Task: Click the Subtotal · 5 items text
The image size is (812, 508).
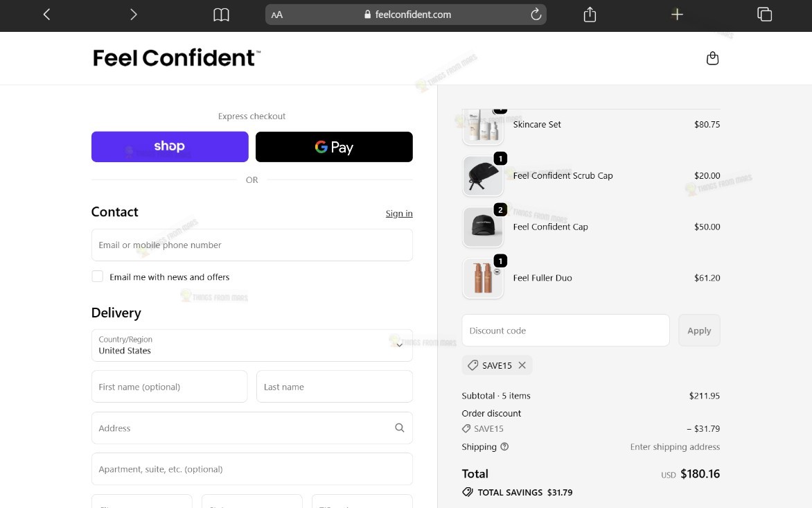Action: (496, 396)
